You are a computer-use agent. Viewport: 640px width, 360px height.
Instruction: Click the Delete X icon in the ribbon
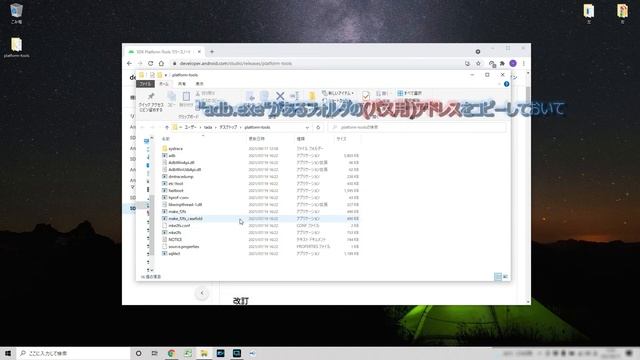[x=280, y=96]
